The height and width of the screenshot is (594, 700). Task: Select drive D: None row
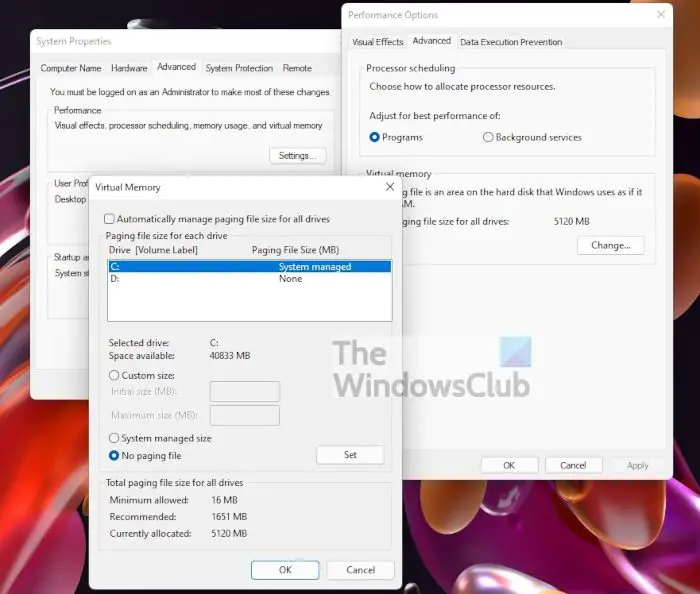250,278
